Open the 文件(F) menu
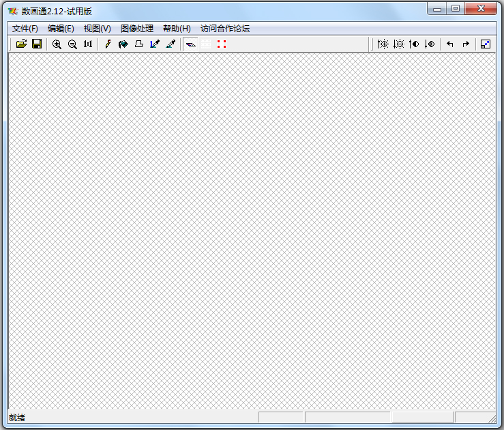Screen dimensions: 504x430 tap(25, 29)
